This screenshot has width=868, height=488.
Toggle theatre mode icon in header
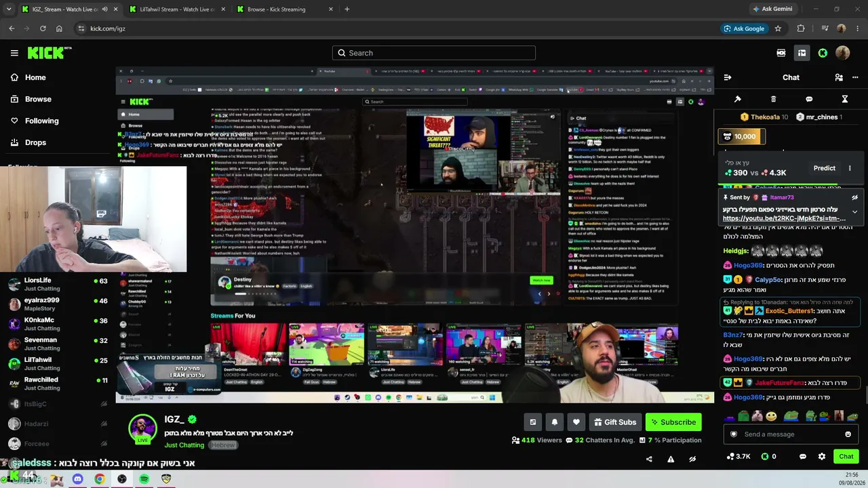point(802,53)
